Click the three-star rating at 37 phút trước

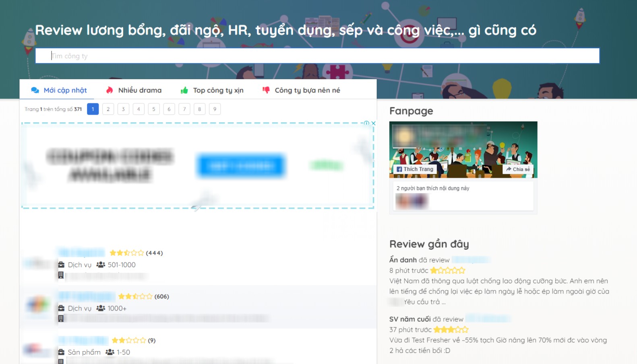point(451,329)
